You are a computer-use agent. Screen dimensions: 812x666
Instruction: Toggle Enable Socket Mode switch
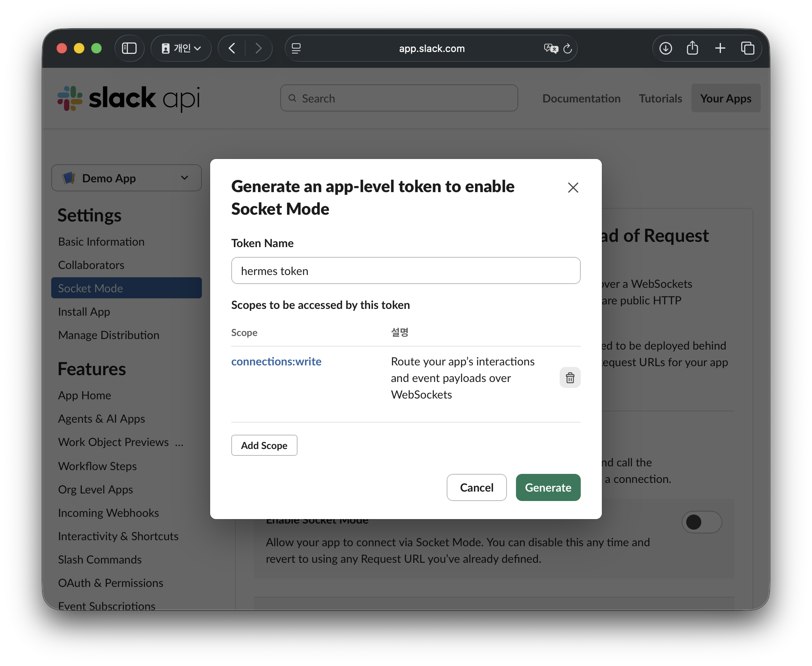(x=702, y=522)
